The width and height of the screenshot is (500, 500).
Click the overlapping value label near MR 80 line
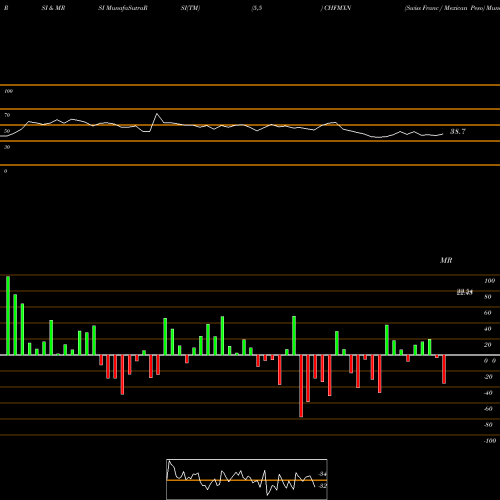coord(465,293)
